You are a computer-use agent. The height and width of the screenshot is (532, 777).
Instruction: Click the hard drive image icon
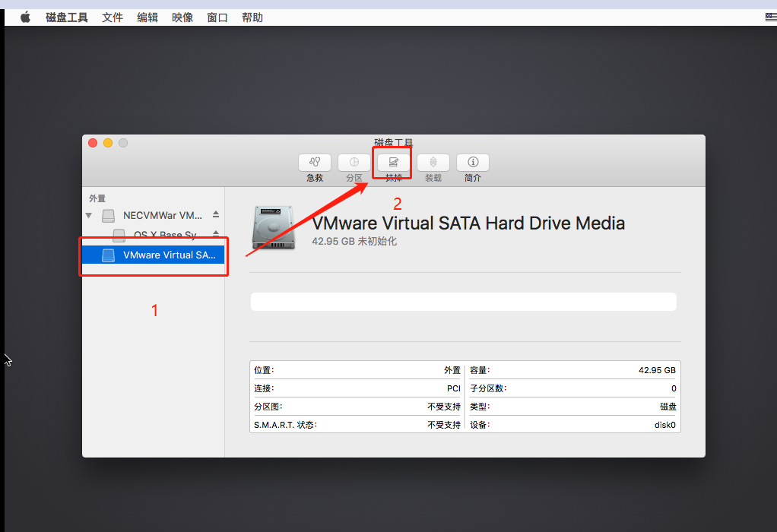pos(274,228)
